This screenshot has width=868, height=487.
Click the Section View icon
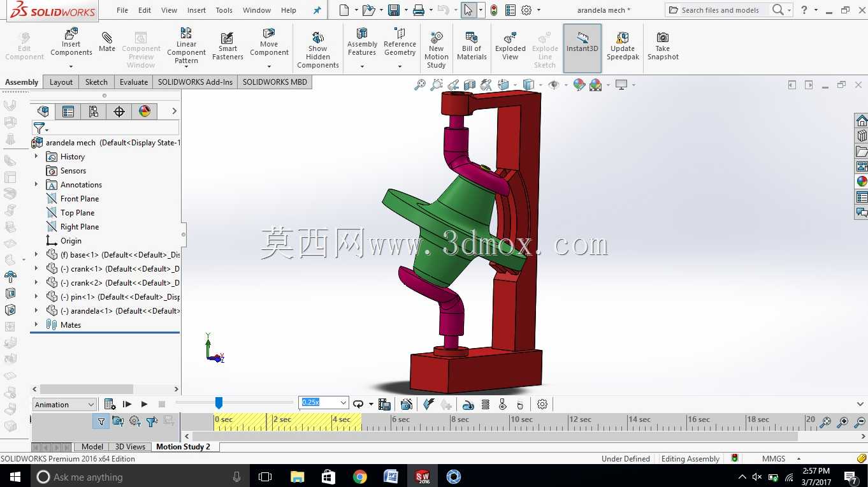pyautogui.click(x=470, y=85)
